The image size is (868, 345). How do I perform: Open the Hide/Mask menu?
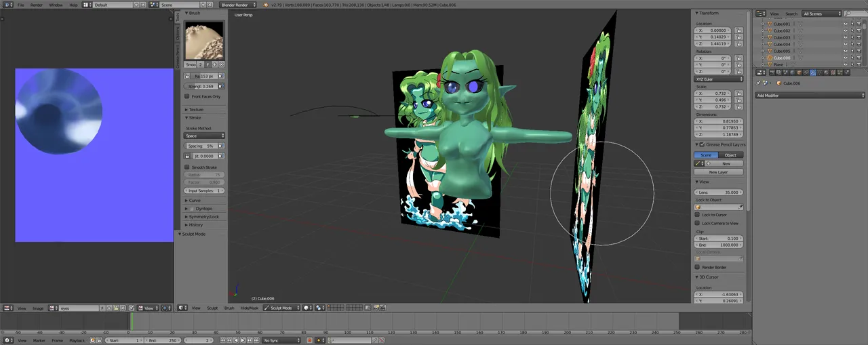click(249, 308)
